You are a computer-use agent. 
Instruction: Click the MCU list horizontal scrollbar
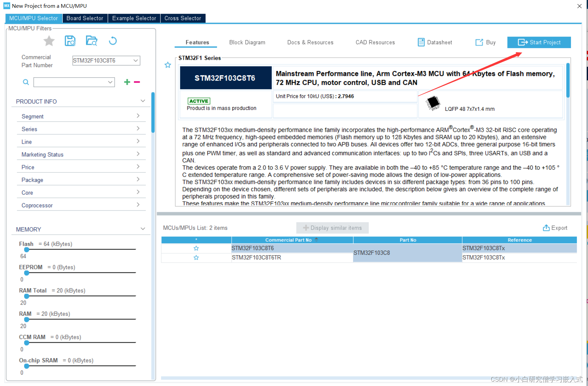(x=369, y=378)
